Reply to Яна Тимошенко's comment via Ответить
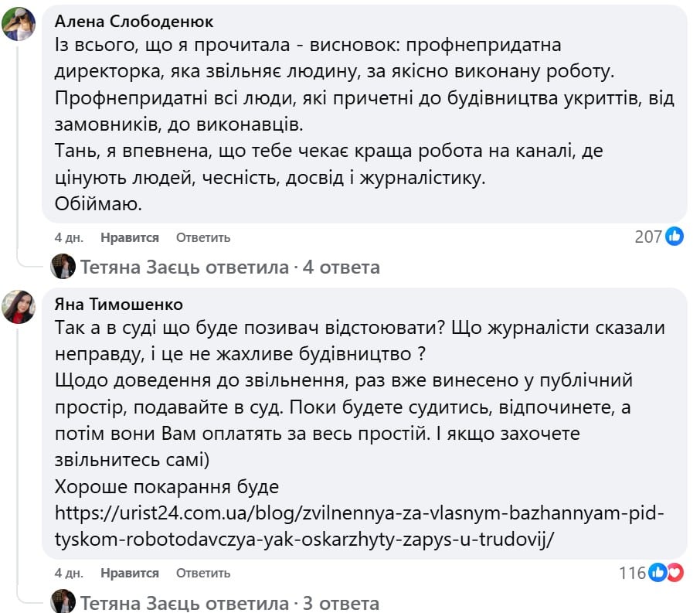 click(202, 573)
